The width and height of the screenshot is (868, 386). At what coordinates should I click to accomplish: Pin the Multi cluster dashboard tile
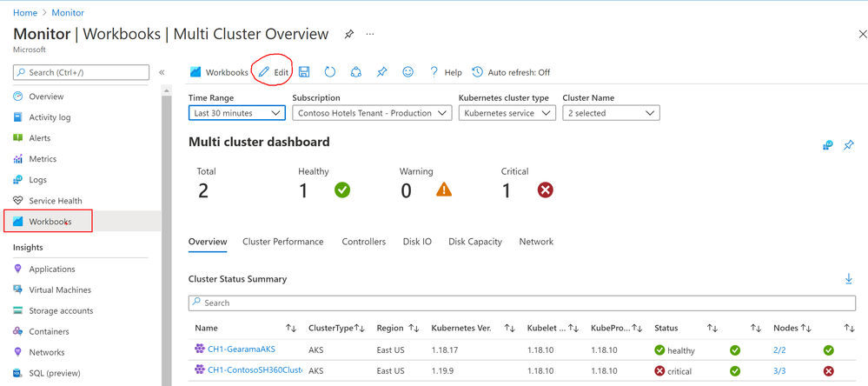[849, 145]
